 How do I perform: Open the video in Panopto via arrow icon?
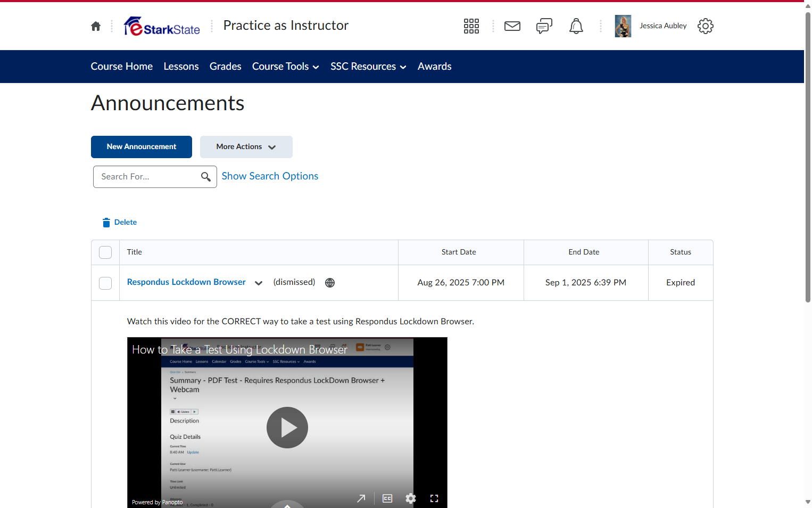pyautogui.click(x=361, y=498)
